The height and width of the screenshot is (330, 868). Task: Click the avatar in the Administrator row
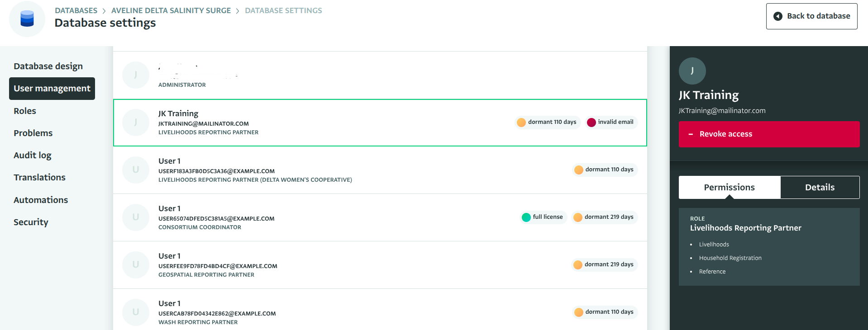pos(136,75)
